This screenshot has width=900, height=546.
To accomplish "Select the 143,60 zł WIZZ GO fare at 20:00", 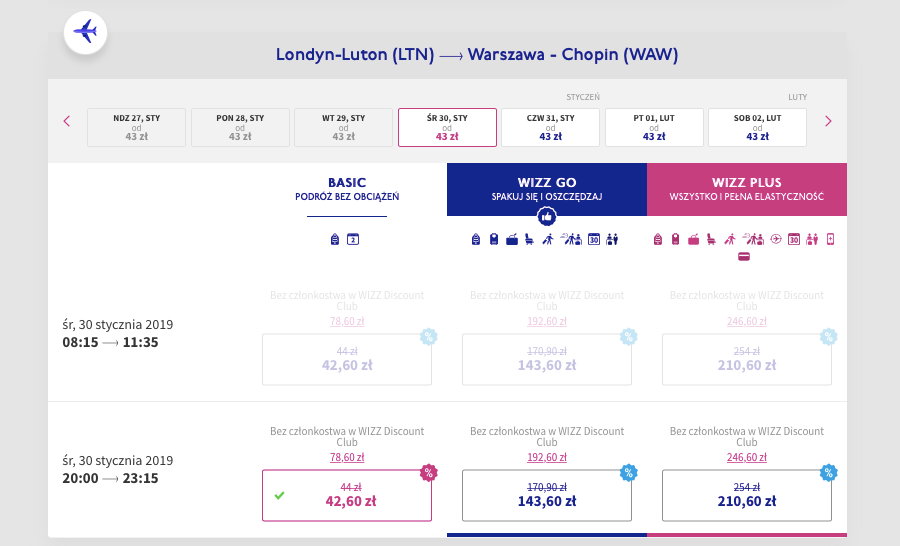I will pyautogui.click(x=546, y=495).
